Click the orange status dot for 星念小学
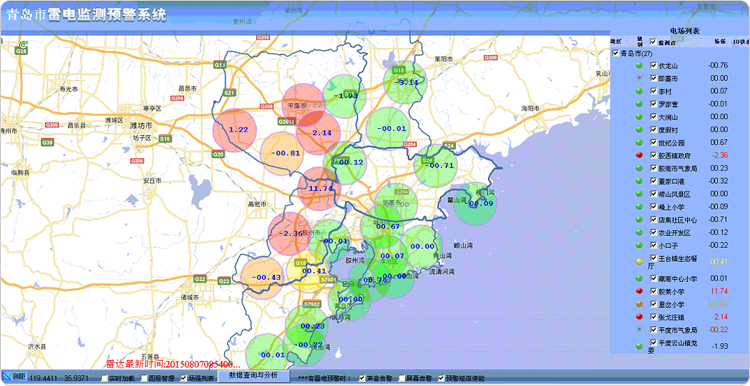This screenshot has width=750, height=386. [639, 304]
